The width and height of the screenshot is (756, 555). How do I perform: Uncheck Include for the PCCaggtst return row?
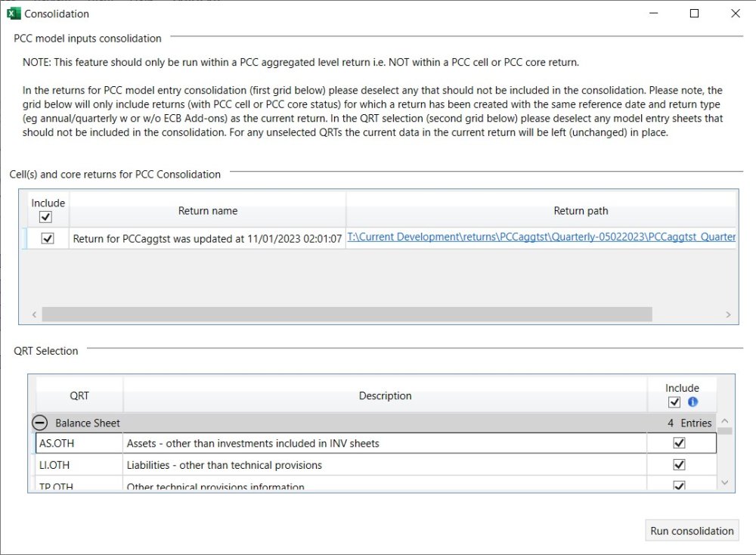(x=47, y=237)
